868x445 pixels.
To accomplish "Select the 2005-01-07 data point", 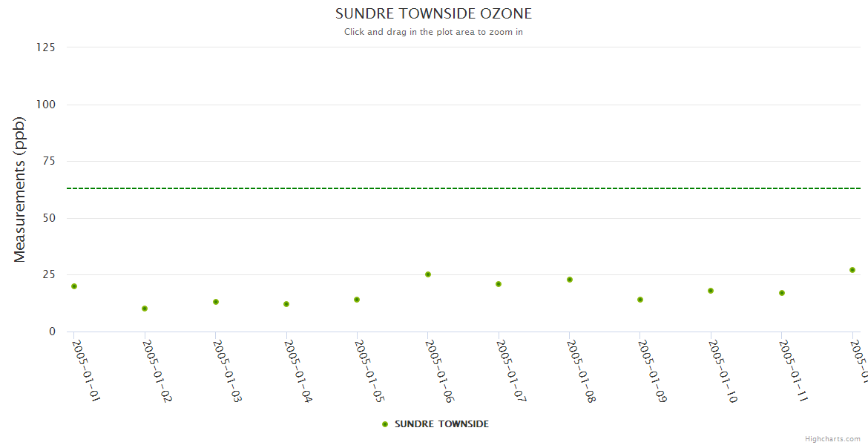I will [x=499, y=284].
